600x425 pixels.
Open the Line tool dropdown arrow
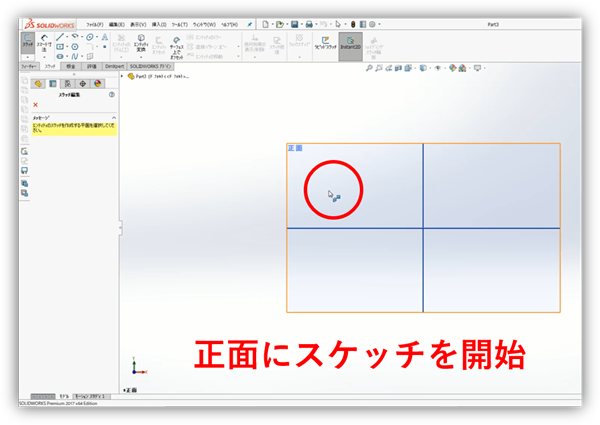(x=67, y=37)
